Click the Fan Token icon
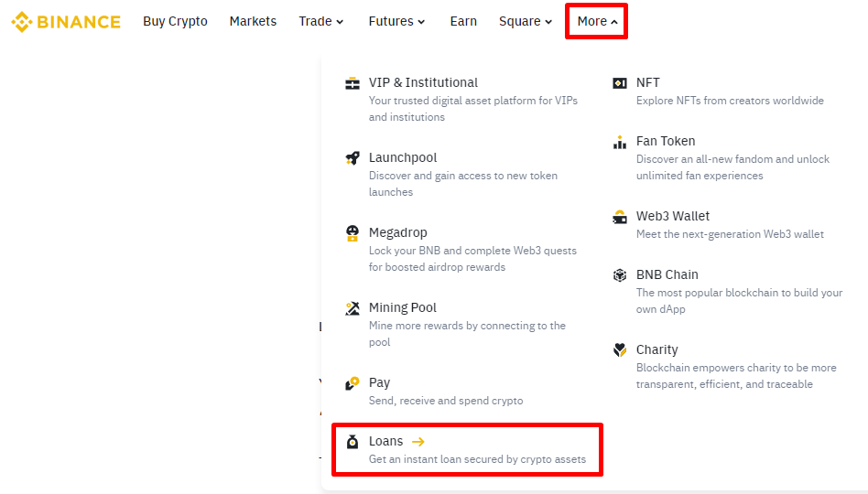The height and width of the screenshot is (494, 868). point(620,142)
